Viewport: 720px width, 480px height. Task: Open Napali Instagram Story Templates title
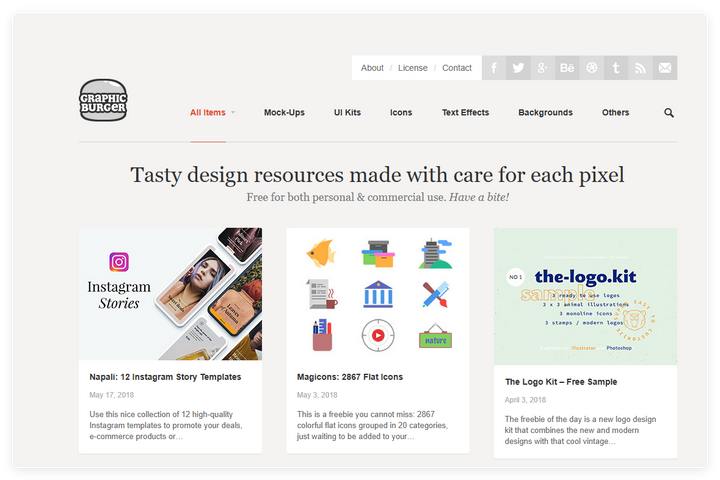[x=165, y=377]
